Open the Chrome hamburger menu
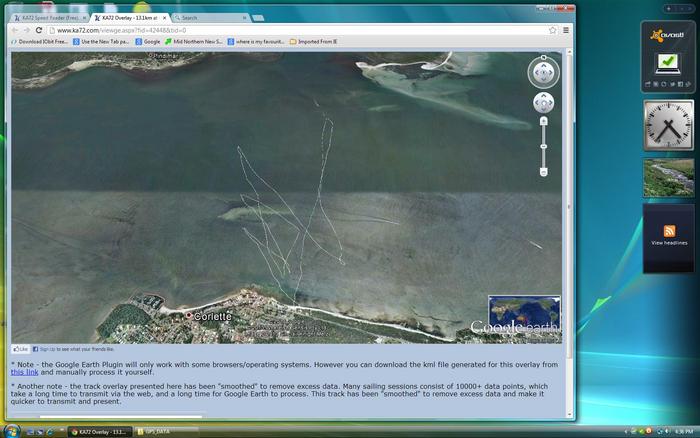The width and height of the screenshot is (700, 438). tap(566, 30)
